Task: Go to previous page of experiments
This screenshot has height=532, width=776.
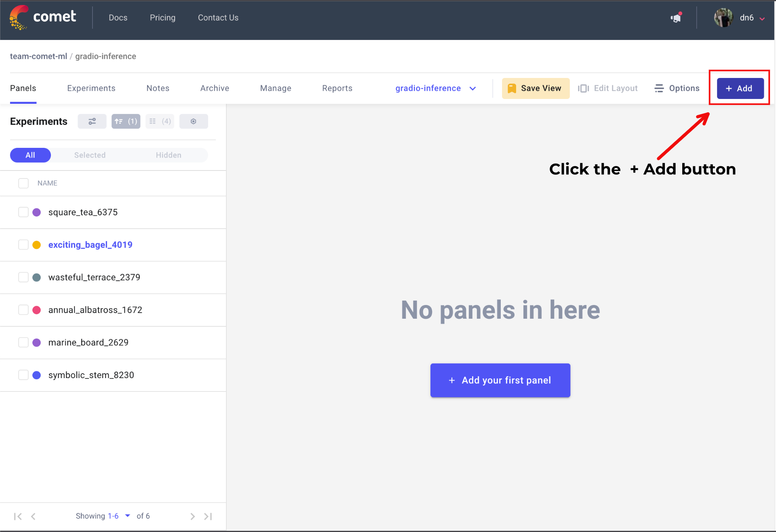Action: coord(33,516)
